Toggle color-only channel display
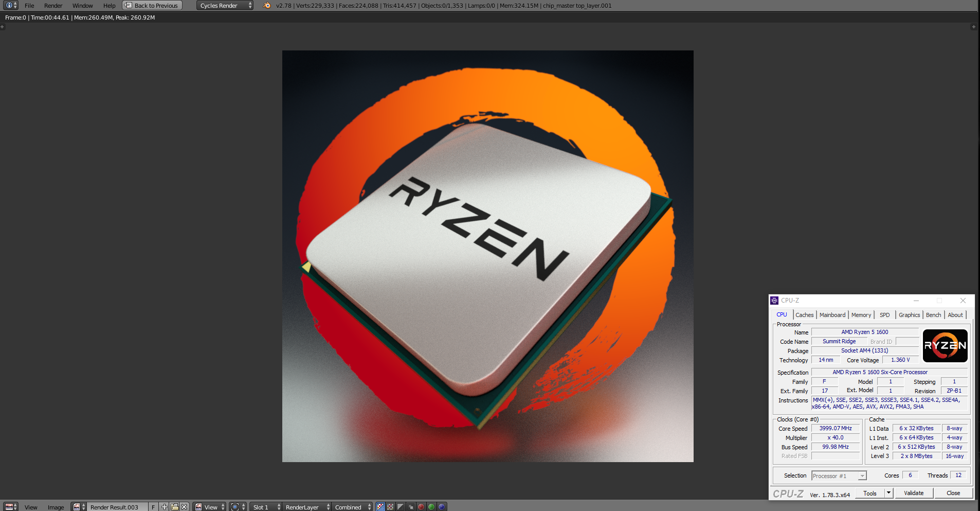The height and width of the screenshot is (511, 980). 391,507
